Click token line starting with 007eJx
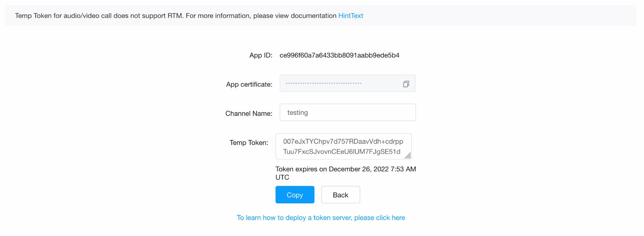 343,142
